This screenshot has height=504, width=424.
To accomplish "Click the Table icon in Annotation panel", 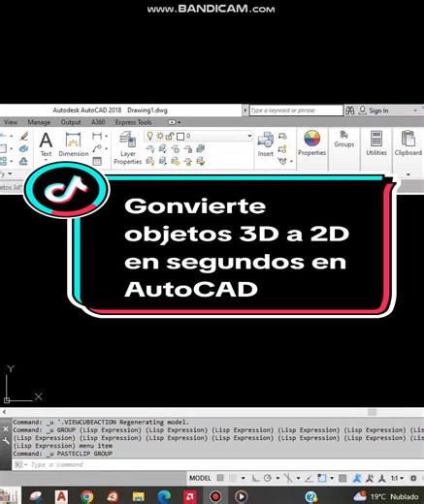I will [97, 161].
